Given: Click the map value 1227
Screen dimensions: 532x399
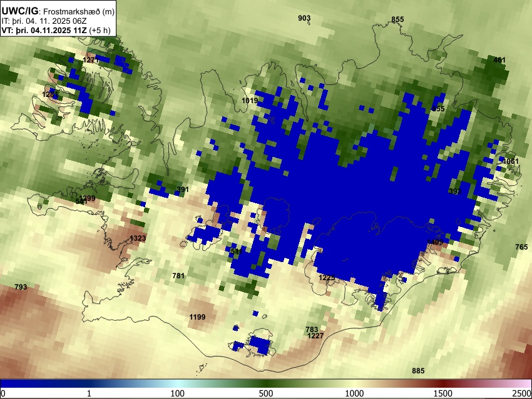Looking at the screenshot, I should point(315,336).
